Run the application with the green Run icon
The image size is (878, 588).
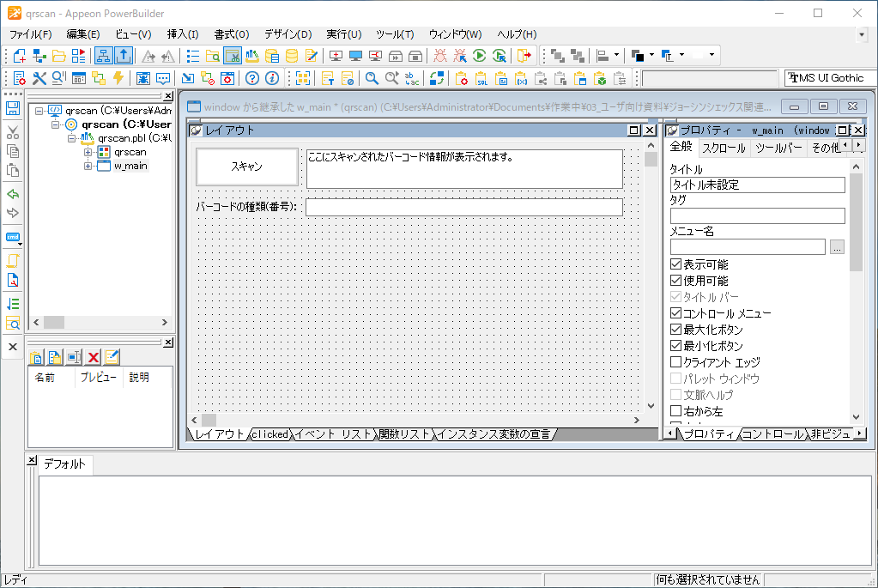478,54
